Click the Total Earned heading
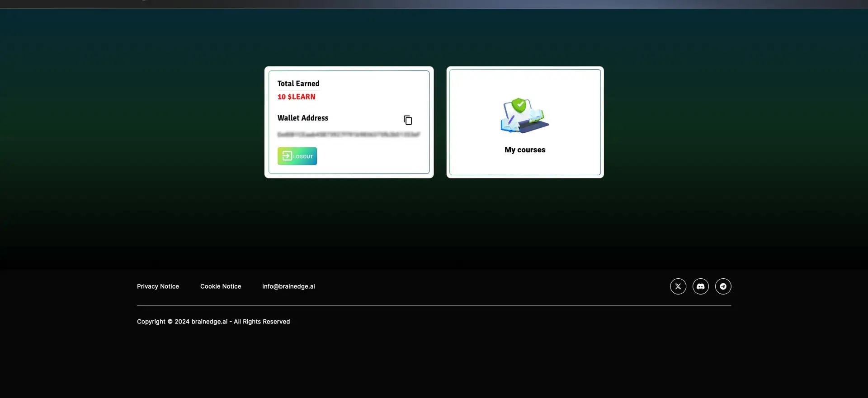868x398 pixels. [x=298, y=84]
